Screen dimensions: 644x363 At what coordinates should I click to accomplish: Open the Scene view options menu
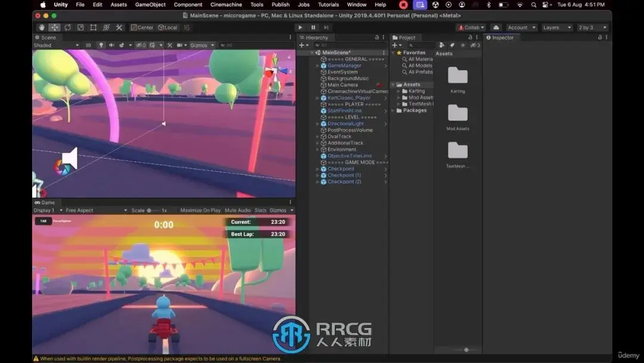click(x=290, y=38)
